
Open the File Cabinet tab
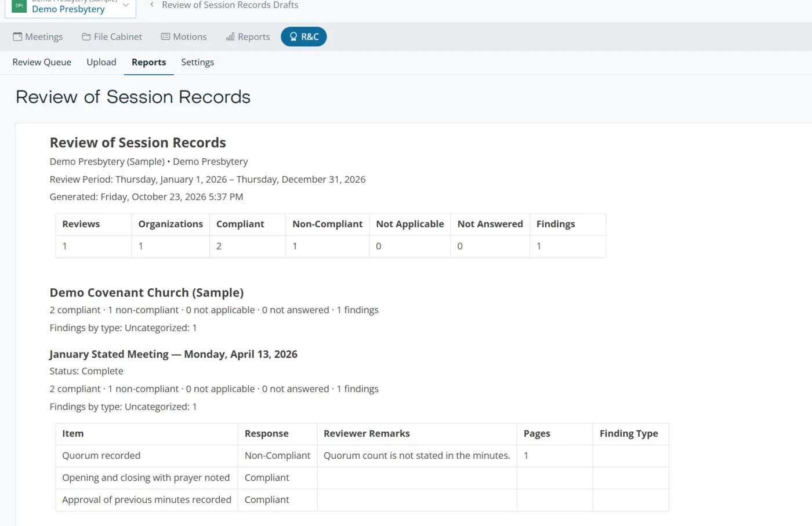[112, 37]
